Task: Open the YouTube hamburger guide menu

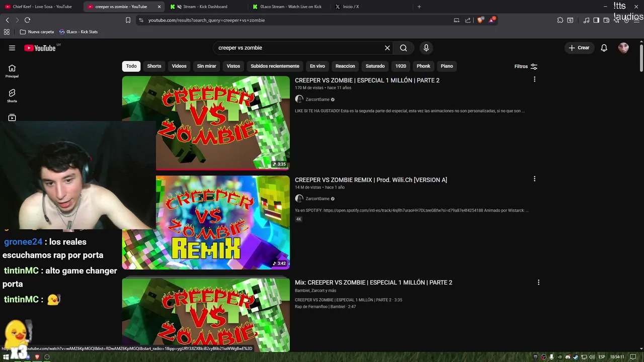Action: (12, 48)
